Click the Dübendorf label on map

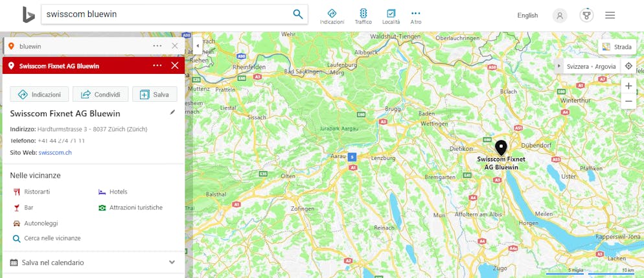point(535,145)
